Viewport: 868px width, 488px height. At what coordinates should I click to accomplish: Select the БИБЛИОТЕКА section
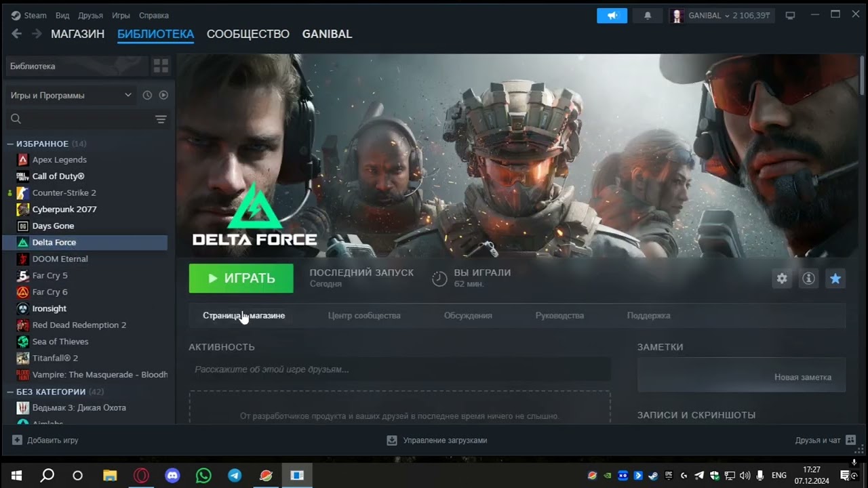tap(155, 34)
